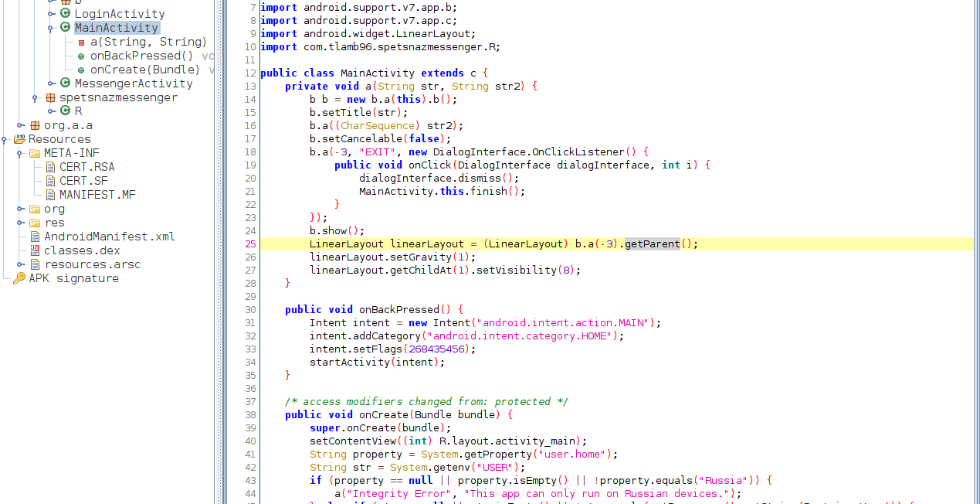Screen dimensions: 980x504
Task: Click the CERT.RSA file icon
Action: [50, 167]
